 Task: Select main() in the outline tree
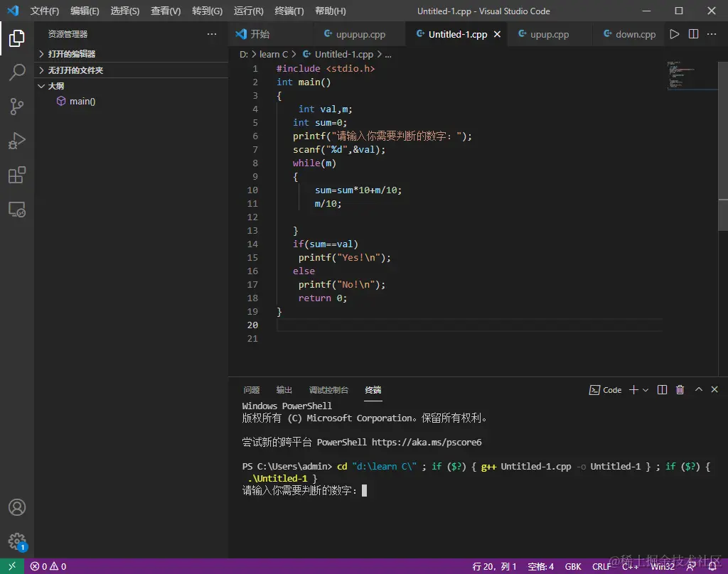tap(82, 102)
